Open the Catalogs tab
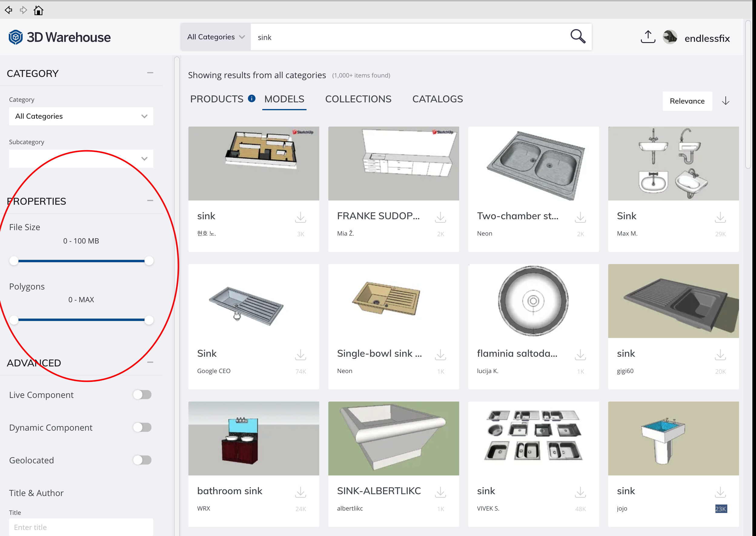756x536 pixels. point(437,99)
